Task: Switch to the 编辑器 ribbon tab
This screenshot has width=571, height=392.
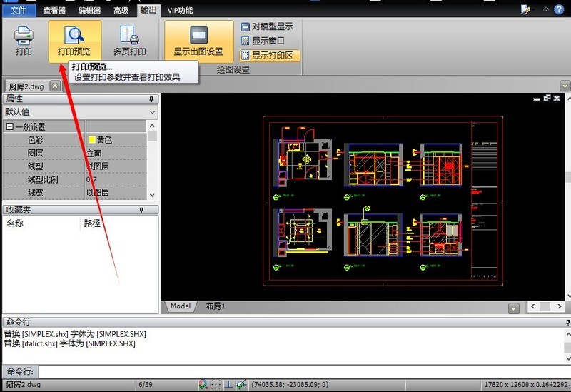Action: pyautogui.click(x=90, y=10)
